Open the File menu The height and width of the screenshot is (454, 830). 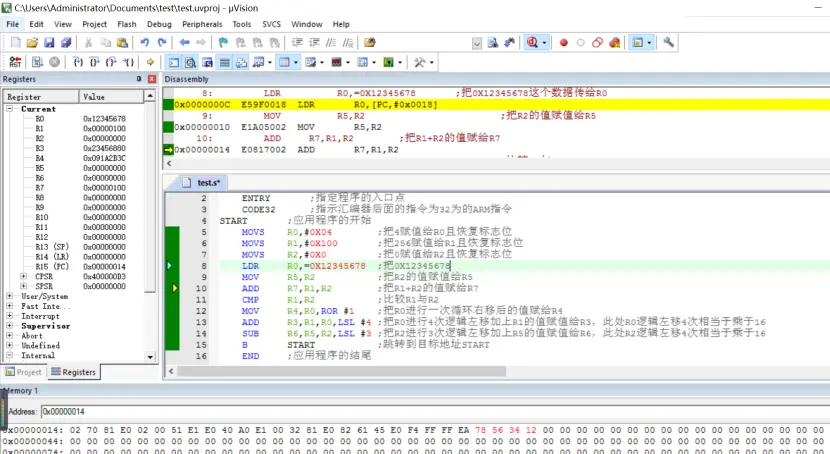13,24
